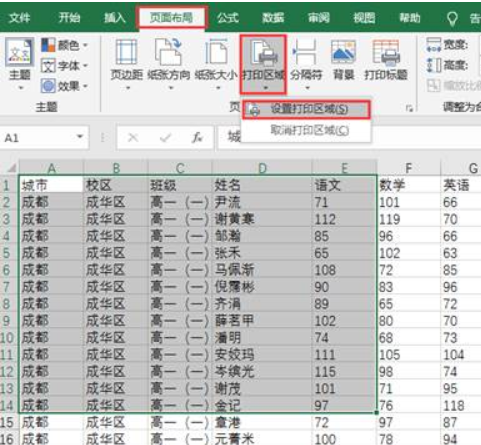
Task: Select column A header
Action: pos(51,168)
